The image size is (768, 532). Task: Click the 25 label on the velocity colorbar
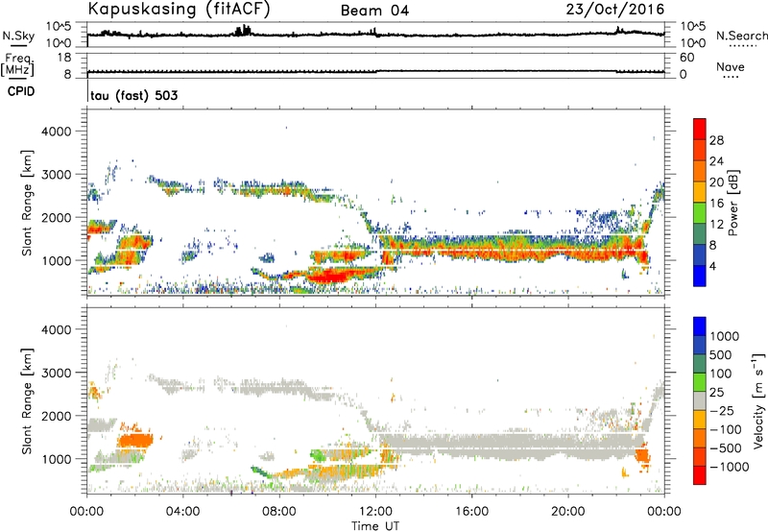coord(717,393)
